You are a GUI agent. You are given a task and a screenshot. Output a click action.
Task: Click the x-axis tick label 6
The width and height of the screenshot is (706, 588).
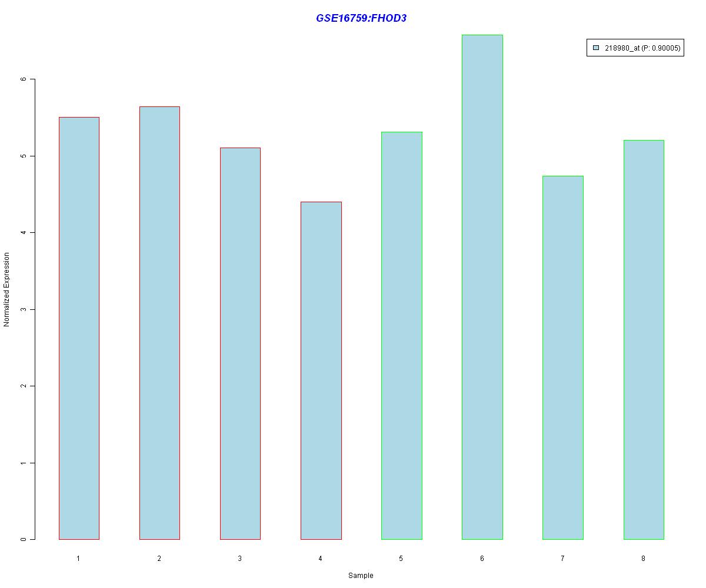(x=482, y=559)
